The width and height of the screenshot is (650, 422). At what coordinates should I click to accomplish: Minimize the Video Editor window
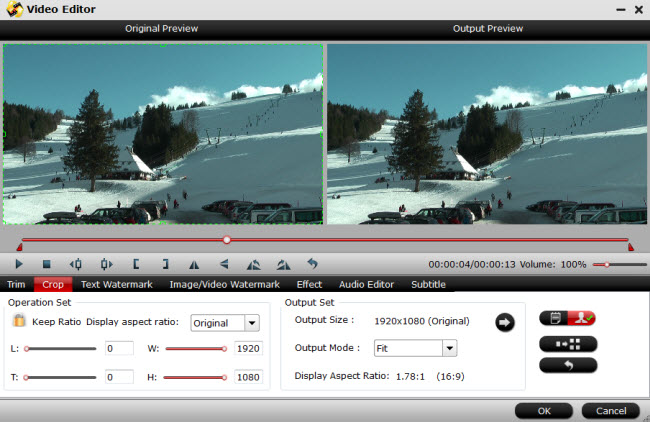pos(621,10)
